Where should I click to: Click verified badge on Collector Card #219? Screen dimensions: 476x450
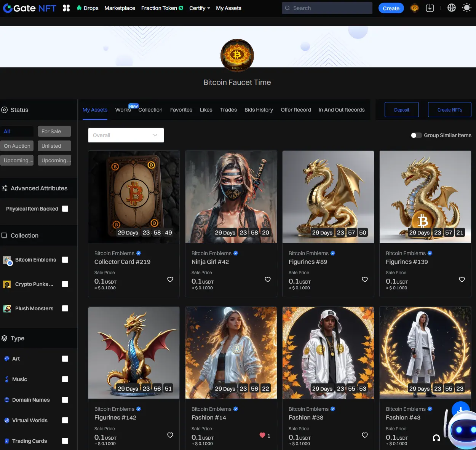139,253
